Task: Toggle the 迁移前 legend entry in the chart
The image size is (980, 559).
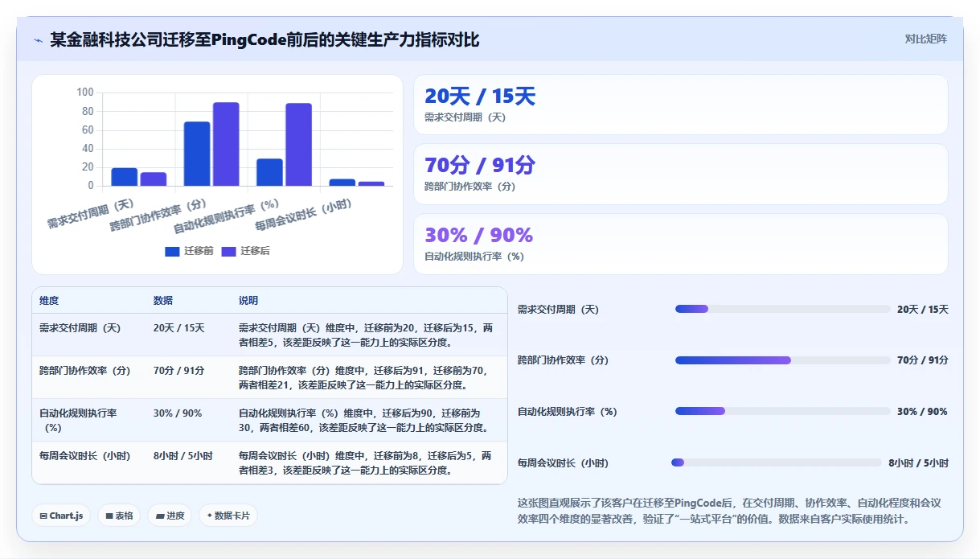Action: click(189, 251)
